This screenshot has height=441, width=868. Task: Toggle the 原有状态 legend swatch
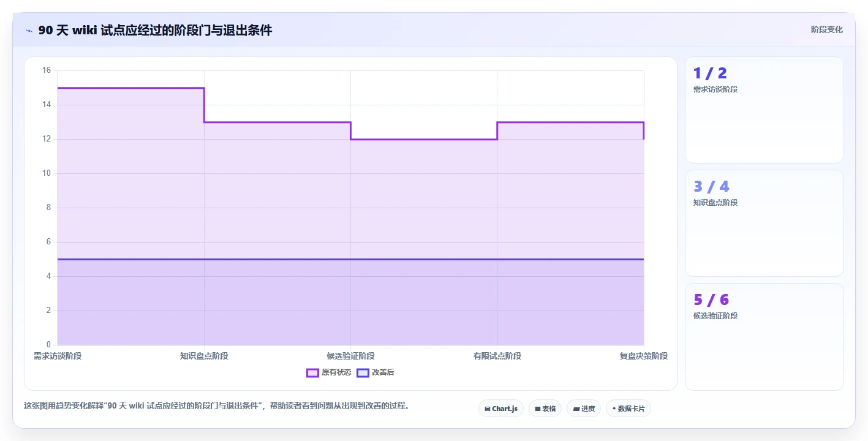tap(313, 372)
